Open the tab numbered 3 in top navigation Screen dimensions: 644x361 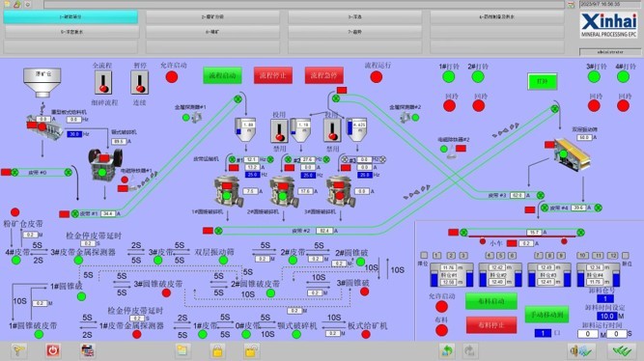355,16
